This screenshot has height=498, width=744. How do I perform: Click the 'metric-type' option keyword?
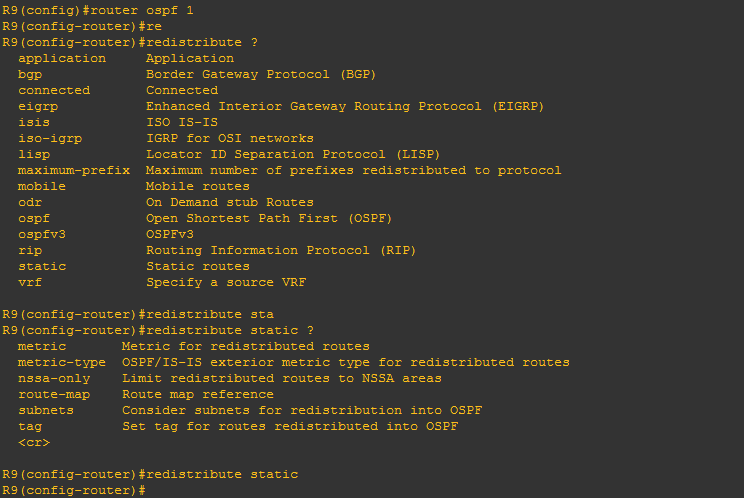(62, 363)
